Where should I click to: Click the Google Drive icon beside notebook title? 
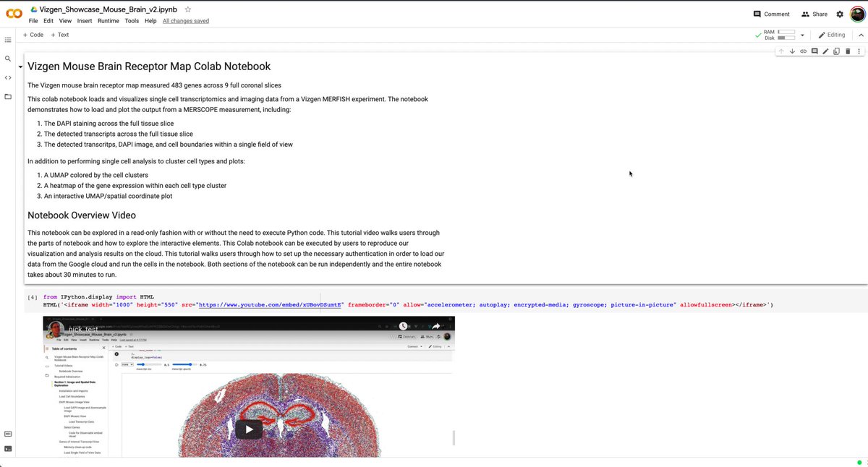click(x=33, y=9)
